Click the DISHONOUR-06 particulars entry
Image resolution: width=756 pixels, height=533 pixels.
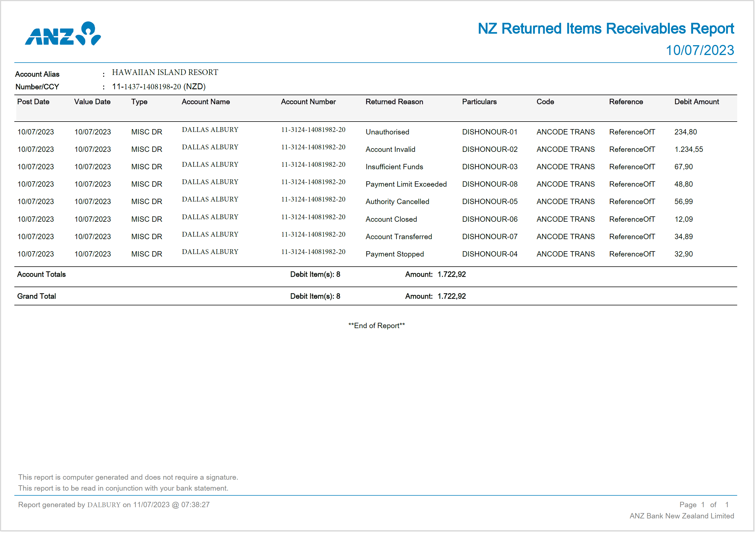click(x=490, y=219)
